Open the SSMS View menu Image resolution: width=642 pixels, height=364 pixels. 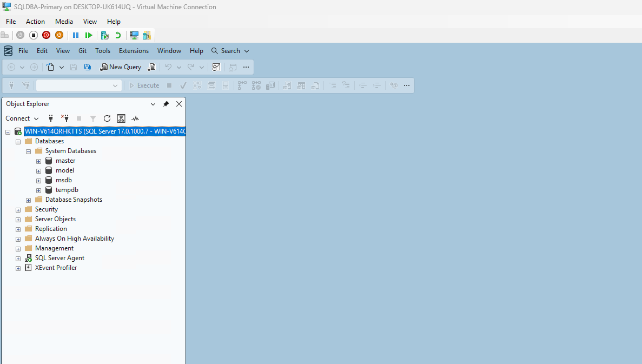coord(63,51)
